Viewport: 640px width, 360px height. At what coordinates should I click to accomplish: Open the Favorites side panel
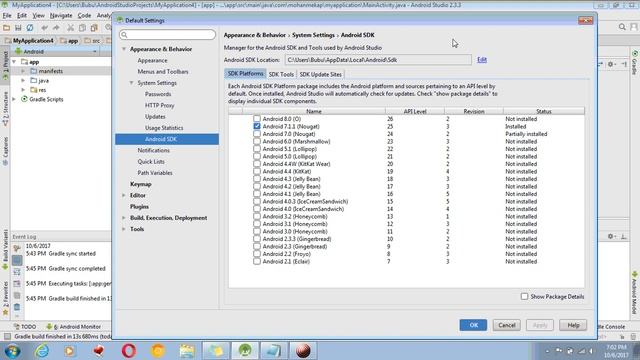[5, 298]
